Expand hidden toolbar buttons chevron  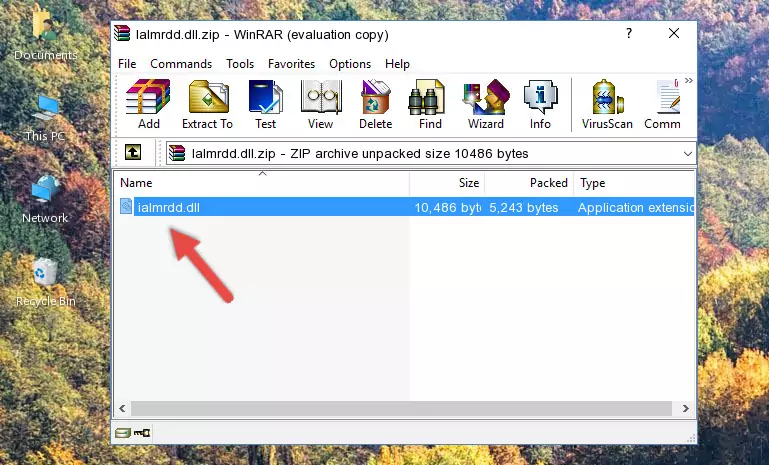(689, 80)
